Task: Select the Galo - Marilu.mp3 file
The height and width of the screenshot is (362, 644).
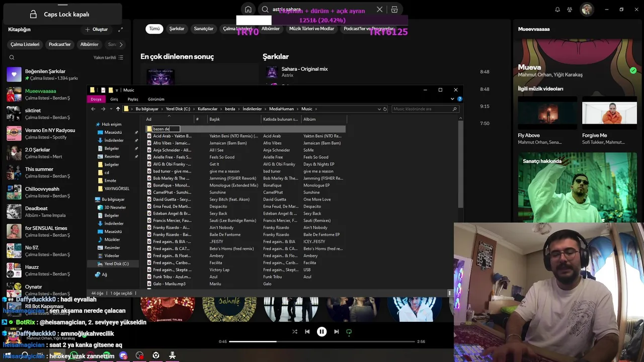Action: point(169,284)
